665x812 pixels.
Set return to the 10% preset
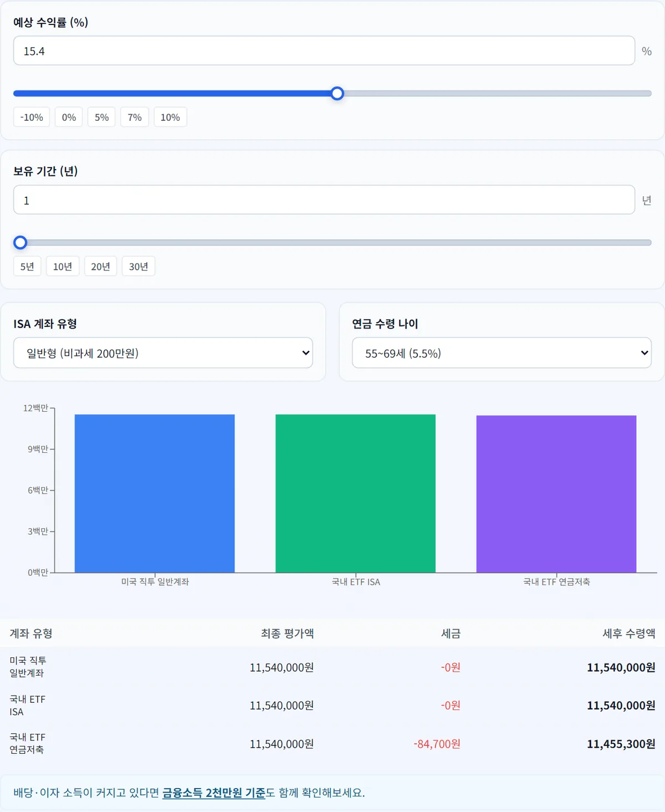(170, 118)
